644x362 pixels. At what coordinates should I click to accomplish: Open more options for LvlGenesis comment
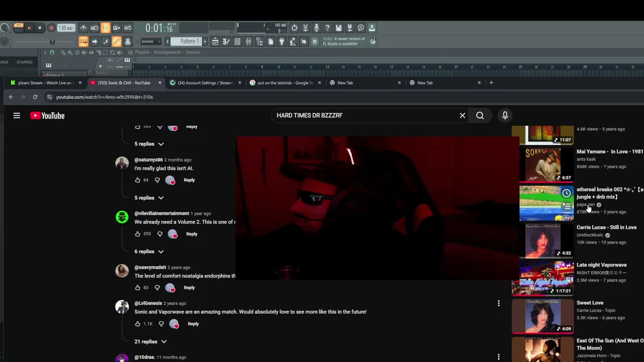[499, 303]
